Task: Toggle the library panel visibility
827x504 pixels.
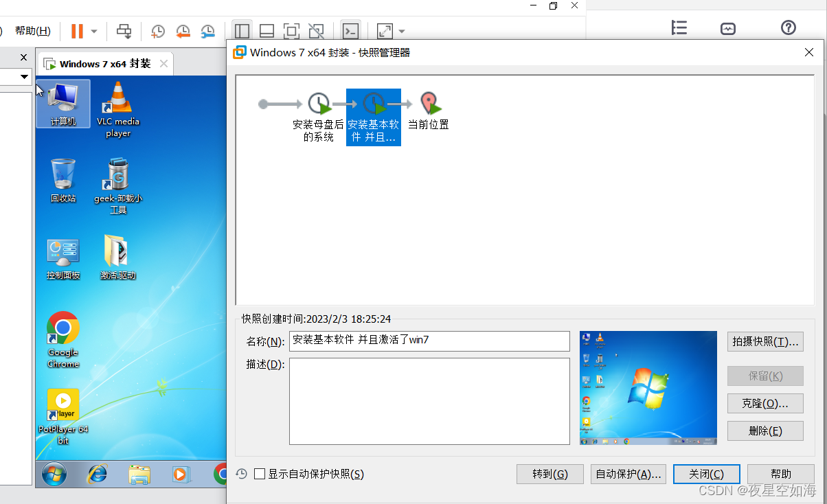Action: tap(242, 31)
